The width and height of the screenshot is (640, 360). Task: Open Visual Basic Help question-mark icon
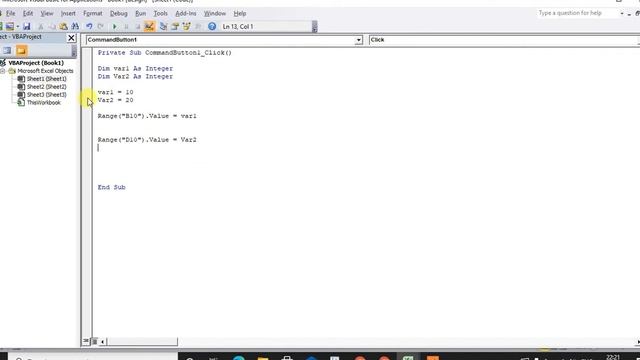coord(212,27)
